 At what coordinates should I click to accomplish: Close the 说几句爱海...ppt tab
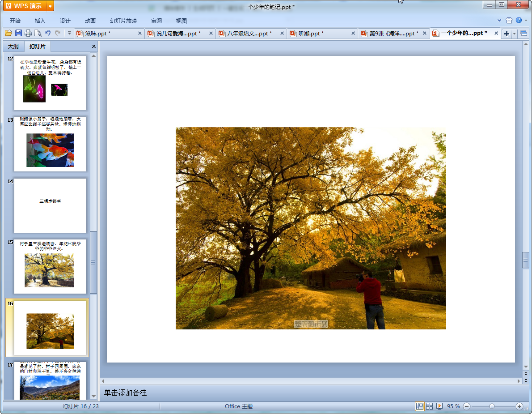[211, 33]
